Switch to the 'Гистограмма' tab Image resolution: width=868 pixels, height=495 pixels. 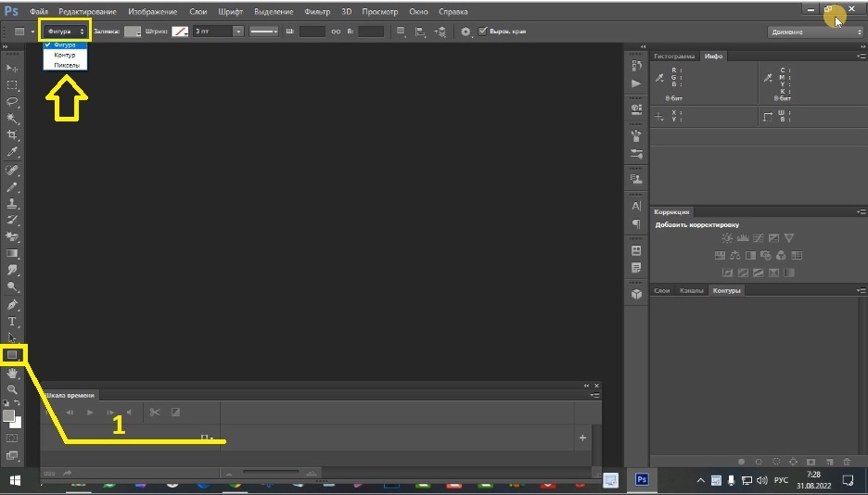click(x=673, y=57)
